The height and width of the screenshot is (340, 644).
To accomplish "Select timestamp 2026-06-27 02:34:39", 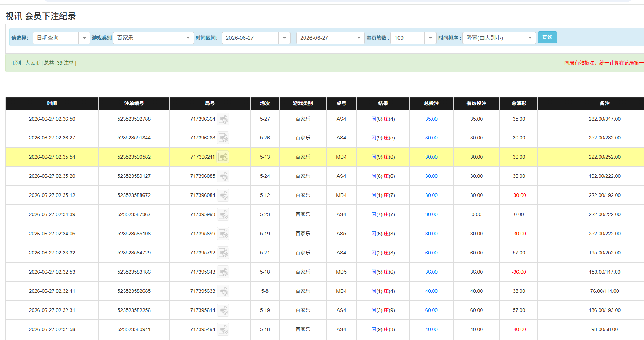I will coord(52,215).
